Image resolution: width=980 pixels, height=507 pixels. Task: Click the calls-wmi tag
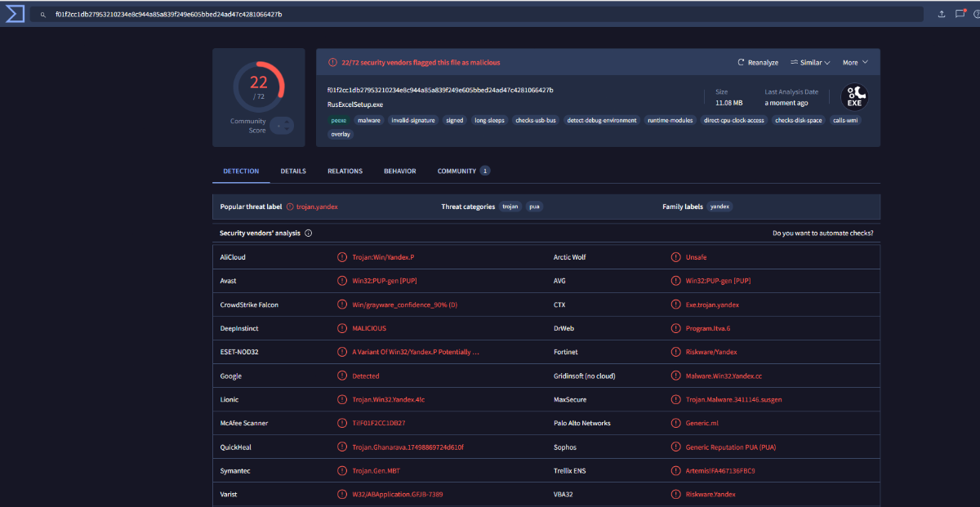coord(845,120)
